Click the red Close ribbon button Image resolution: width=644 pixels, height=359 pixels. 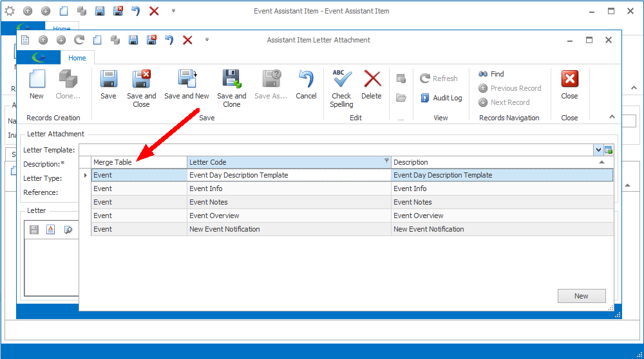pos(570,84)
